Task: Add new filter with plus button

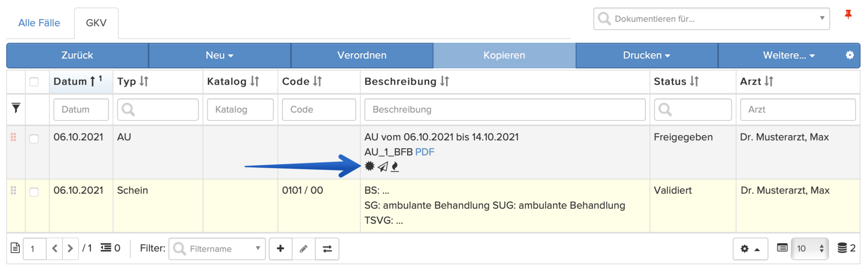Action: click(280, 249)
